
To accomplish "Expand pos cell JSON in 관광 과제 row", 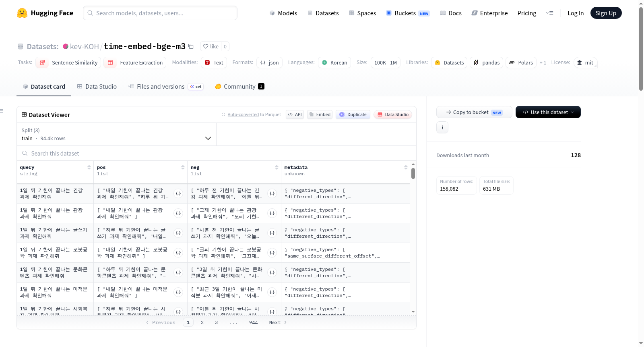I will (178, 213).
